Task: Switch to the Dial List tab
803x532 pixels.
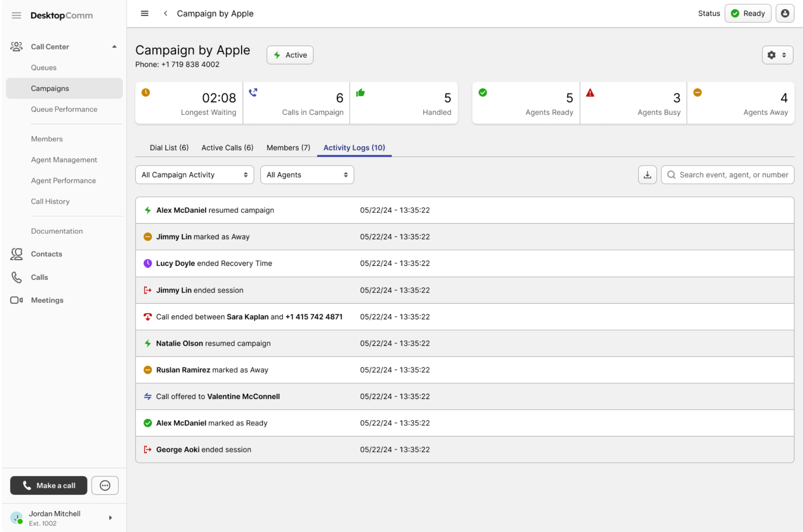Action: click(169, 147)
